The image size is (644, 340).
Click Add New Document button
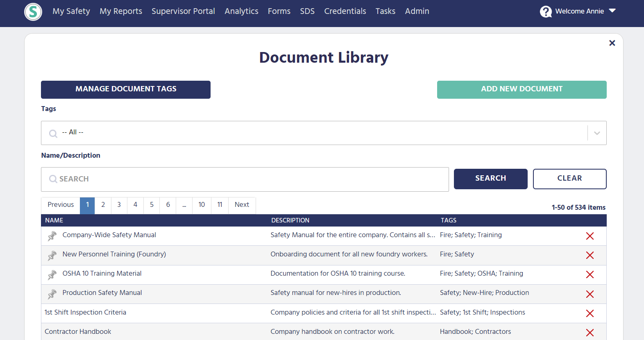coord(522,90)
